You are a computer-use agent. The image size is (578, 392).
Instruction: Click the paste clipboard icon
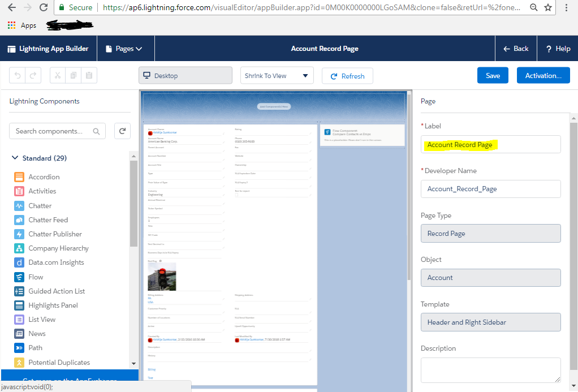[x=89, y=76]
